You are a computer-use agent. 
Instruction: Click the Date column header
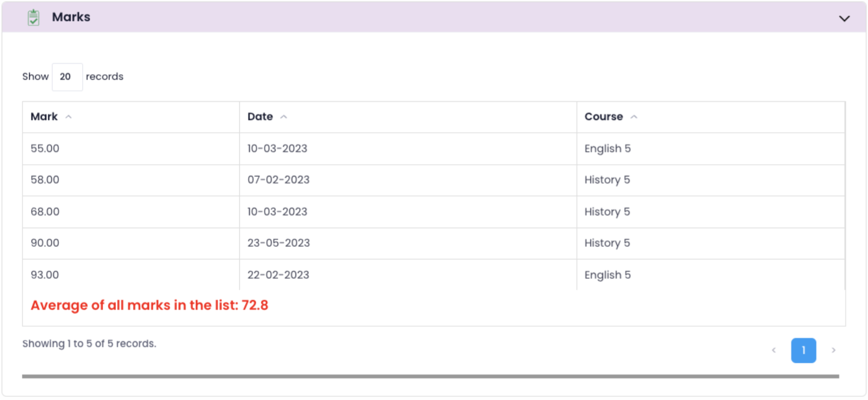click(x=408, y=117)
